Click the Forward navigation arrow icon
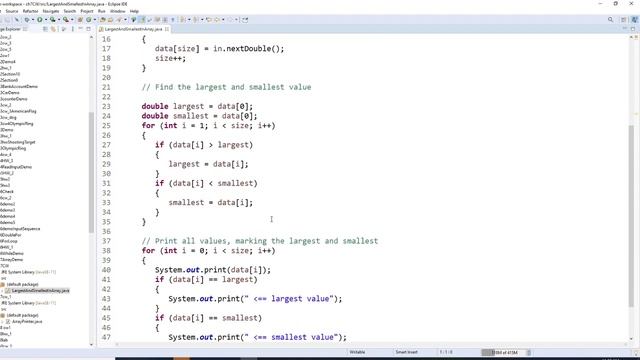 point(230,20)
